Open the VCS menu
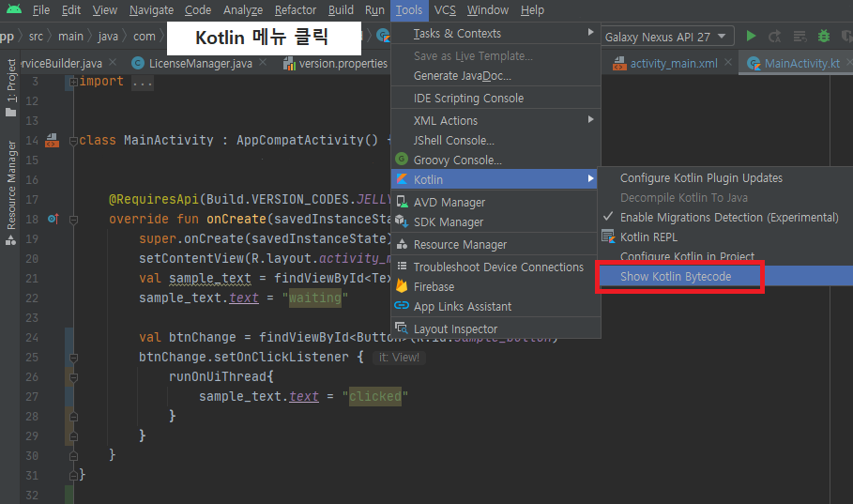This screenshot has height=504, width=853. [445, 9]
